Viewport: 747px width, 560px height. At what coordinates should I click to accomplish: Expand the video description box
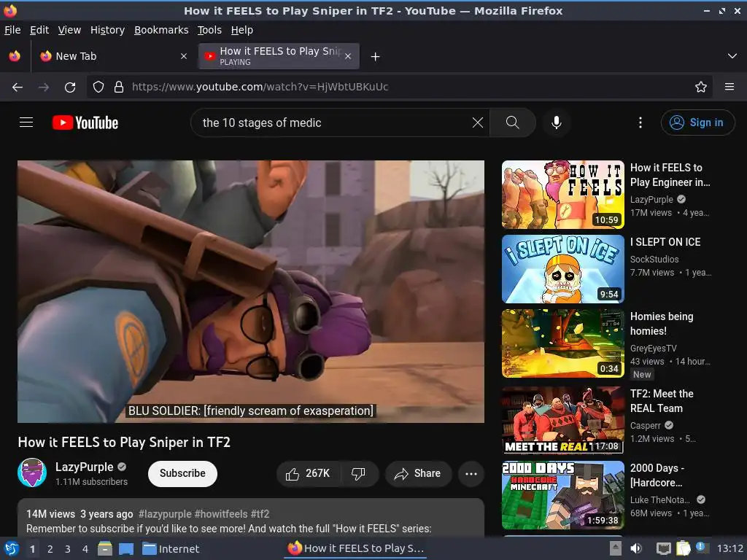coord(251,518)
